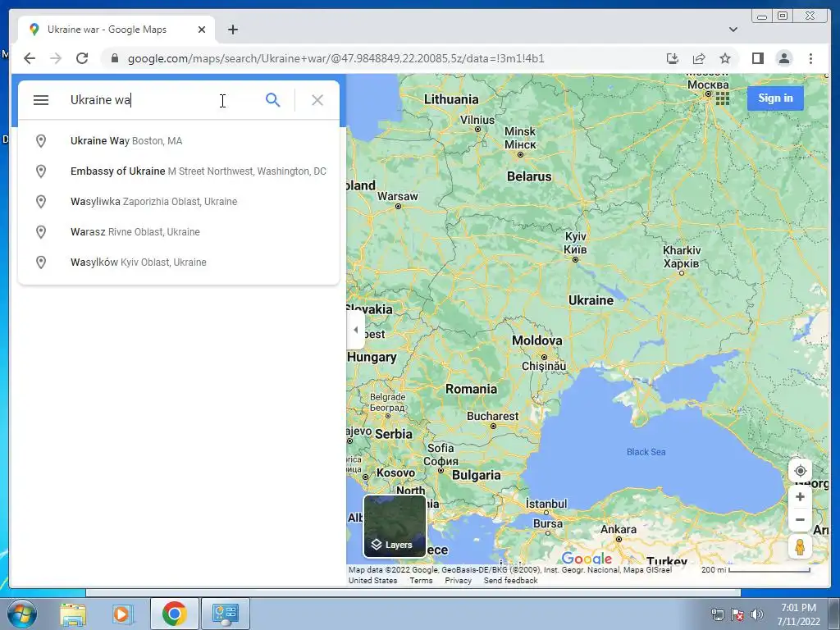Screen dimensions: 840x630
Task: Click the address bar URL
Action: (x=336, y=58)
